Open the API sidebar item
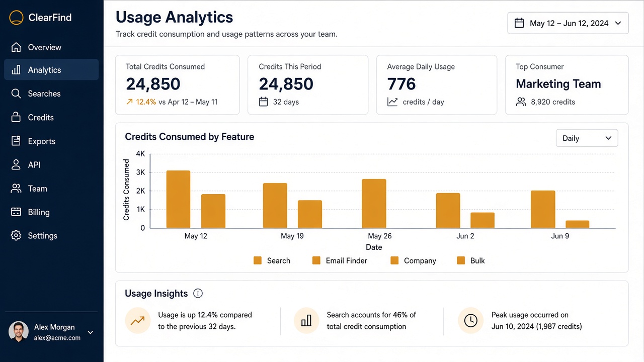 pyautogui.click(x=51, y=165)
